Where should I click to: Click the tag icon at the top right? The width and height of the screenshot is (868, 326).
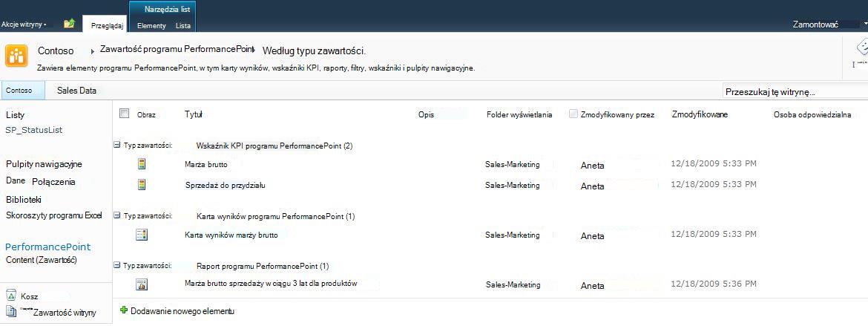tap(861, 46)
